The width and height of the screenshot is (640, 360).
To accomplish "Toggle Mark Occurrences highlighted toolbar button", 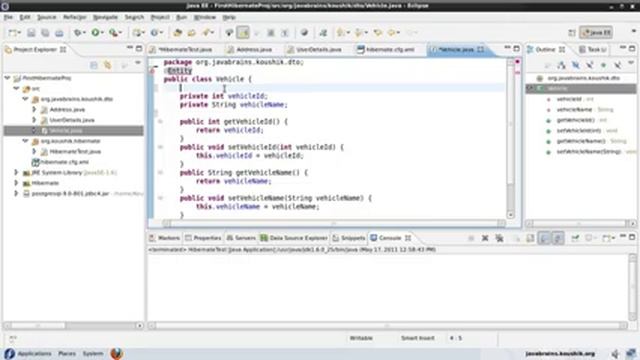I will [x=243, y=32].
